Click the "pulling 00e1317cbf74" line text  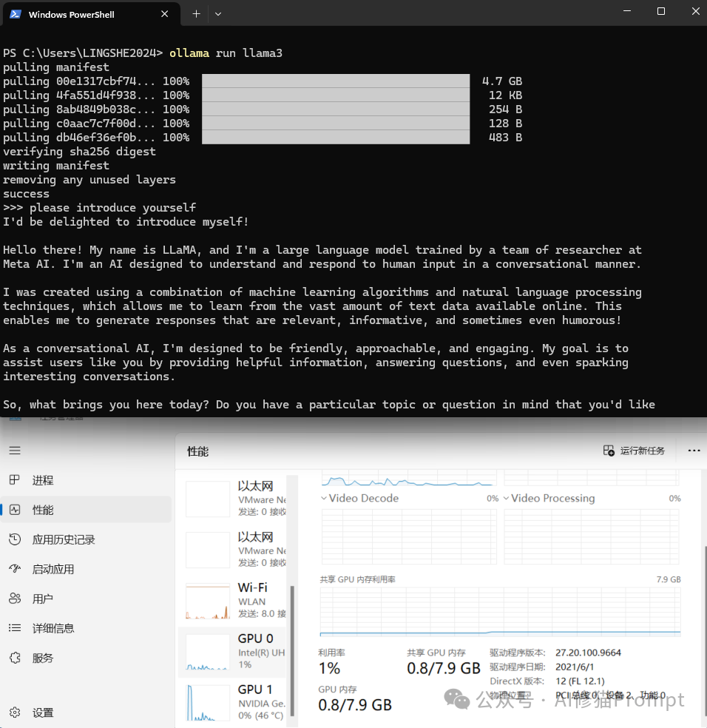click(96, 81)
